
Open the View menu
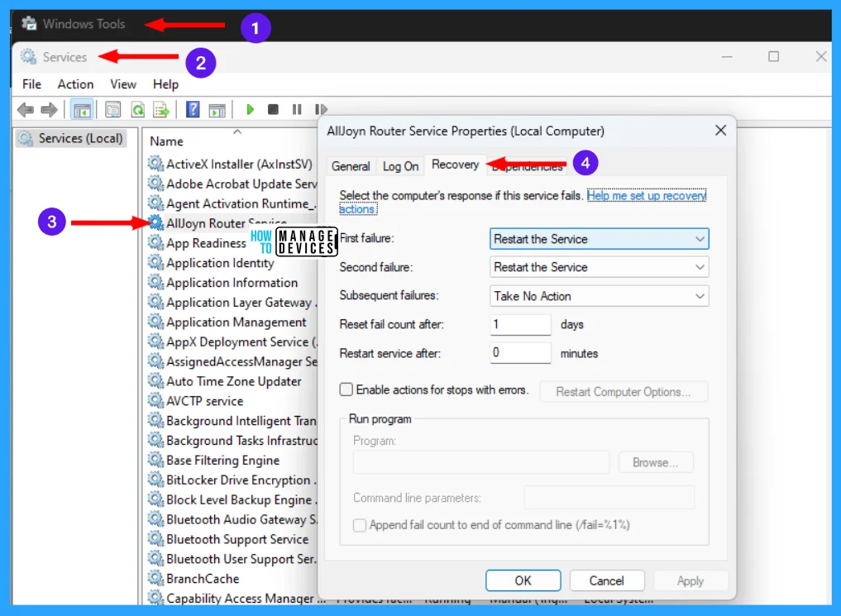[123, 84]
